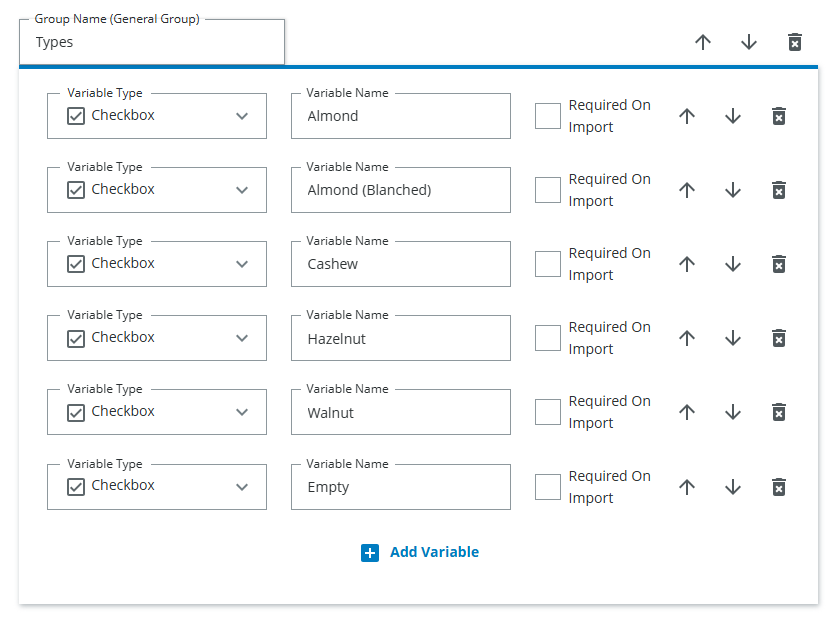
Task: Open the Variable Type dropdown for Walnut
Action: point(241,412)
